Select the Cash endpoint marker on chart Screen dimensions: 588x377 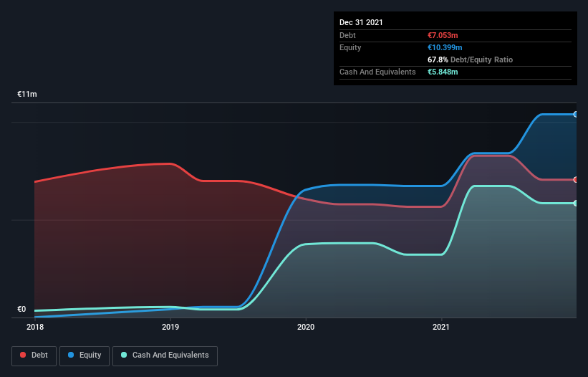[x=576, y=204]
